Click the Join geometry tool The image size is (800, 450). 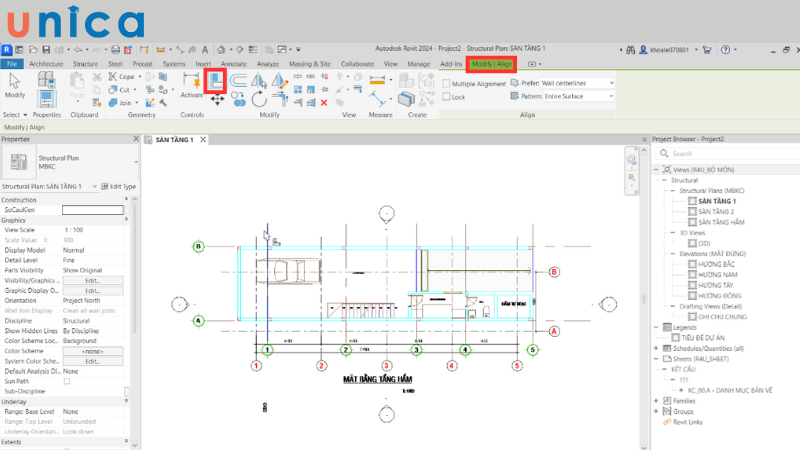click(120, 103)
